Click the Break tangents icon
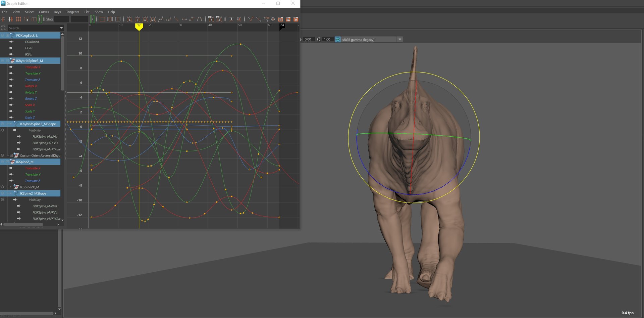The height and width of the screenshot is (318, 644). click(x=250, y=19)
